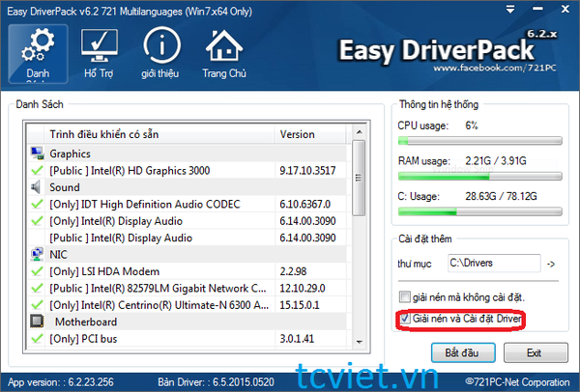The image size is (580, 392).
Task: Click the www.facebook.com/721PC link
Action: (x=495, y=68)
